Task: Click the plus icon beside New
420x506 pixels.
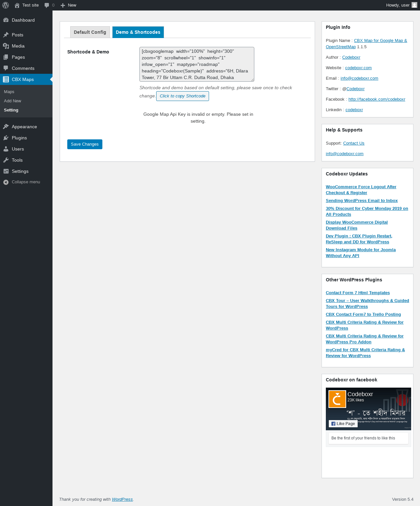Action: [x=63, y=5]
